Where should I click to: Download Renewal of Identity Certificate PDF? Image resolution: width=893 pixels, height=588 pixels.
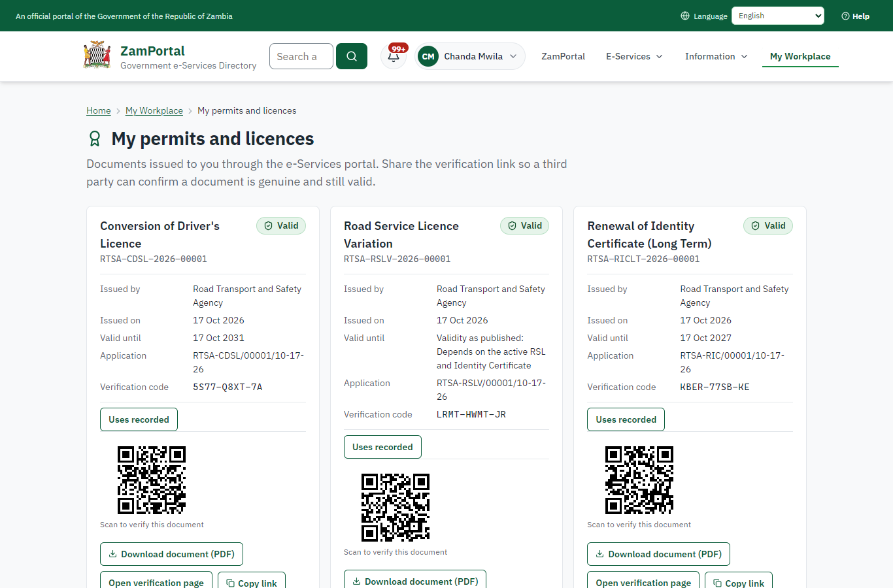658,554
